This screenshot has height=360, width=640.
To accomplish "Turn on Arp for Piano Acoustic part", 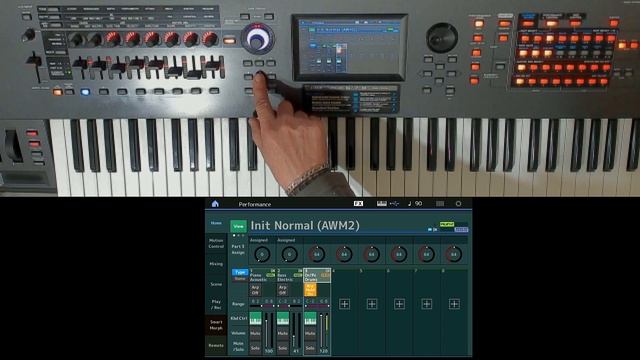I will 255,290.
